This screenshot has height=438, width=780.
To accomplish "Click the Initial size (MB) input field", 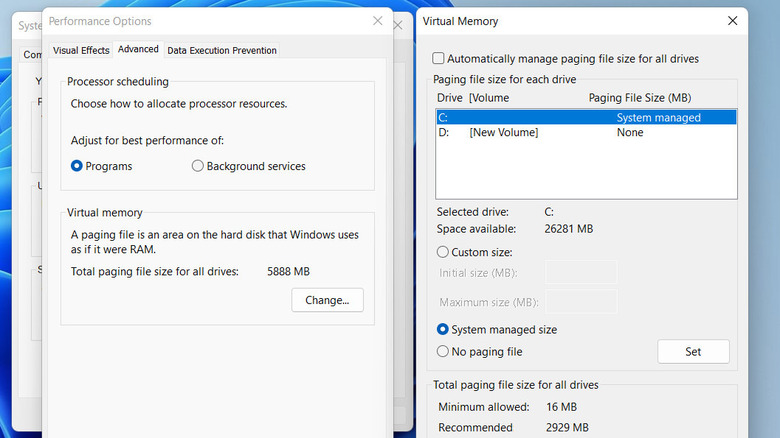I will (581, 273).
